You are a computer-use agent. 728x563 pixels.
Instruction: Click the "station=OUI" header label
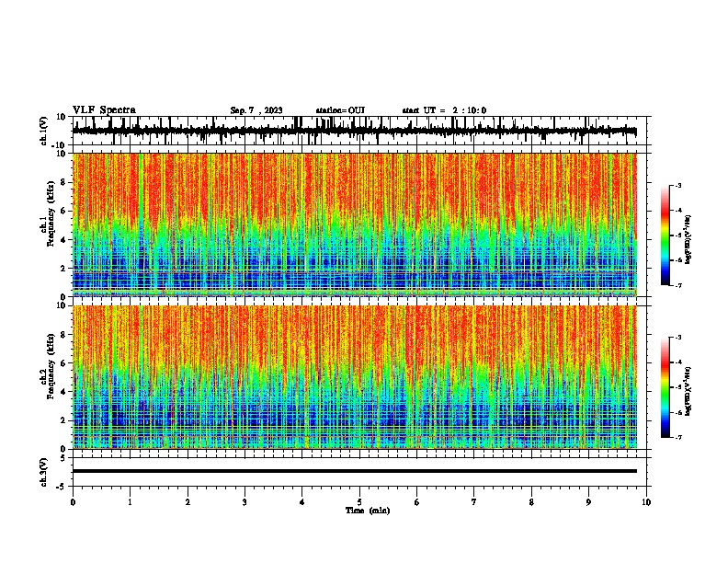pyautogui.click(x=340, y=110)
